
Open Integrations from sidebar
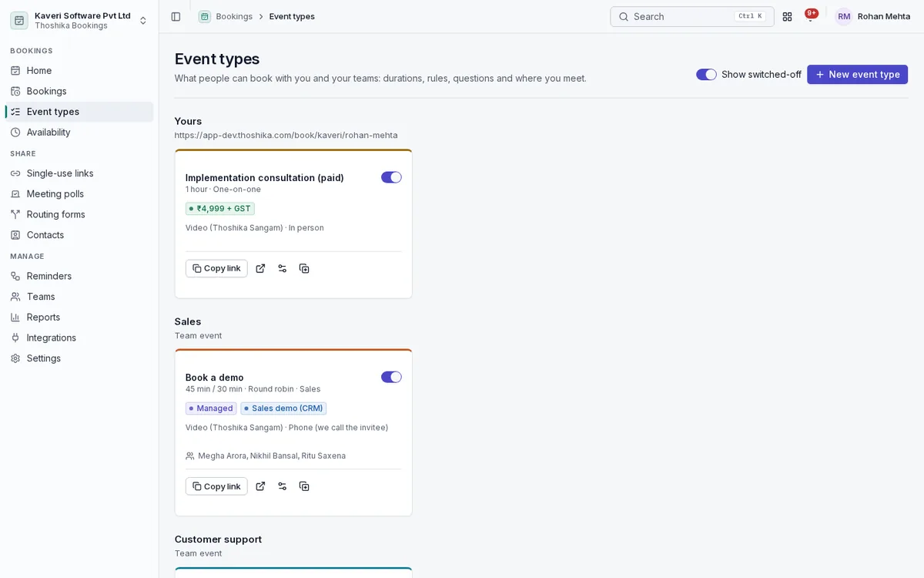tap(79, 338)
